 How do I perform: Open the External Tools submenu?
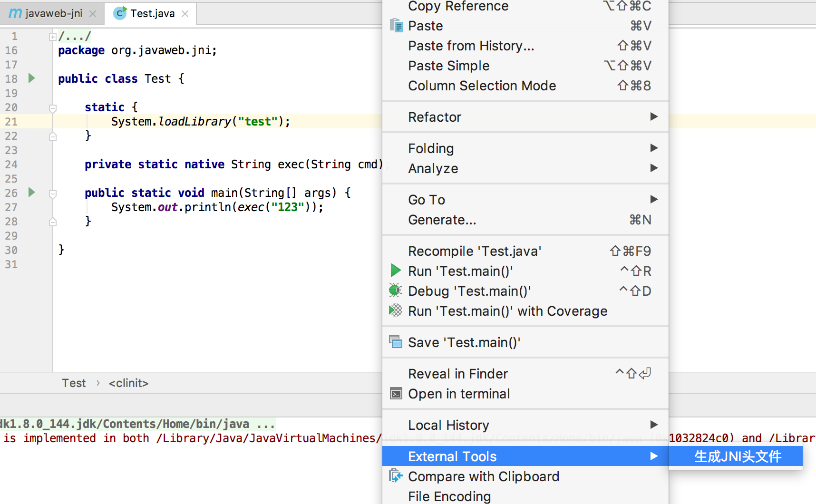click(525, 456)
